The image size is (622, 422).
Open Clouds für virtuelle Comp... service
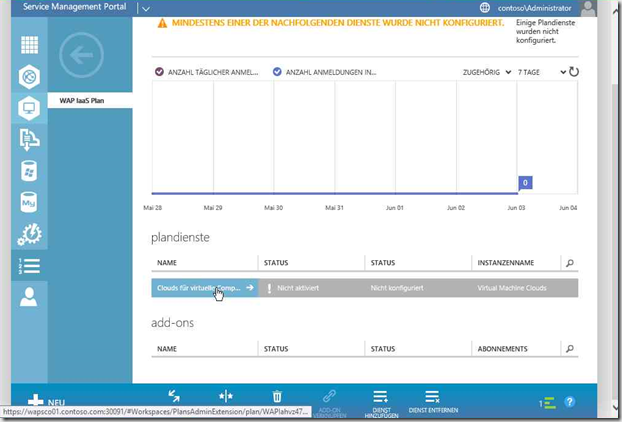click(199, 288)
